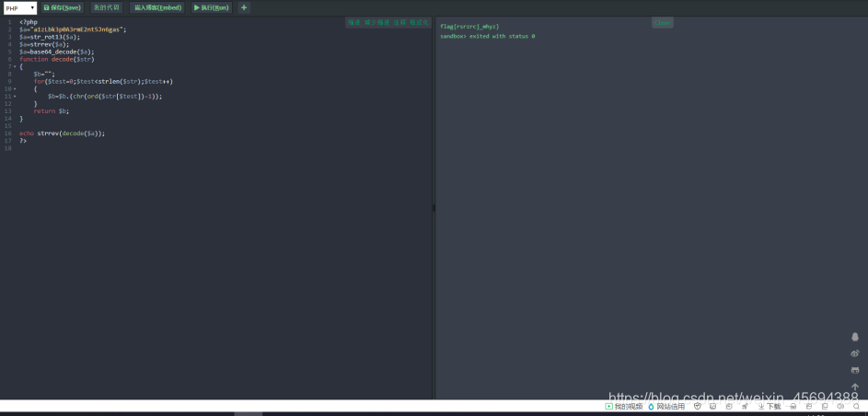The image size is (868, 416).
Task: Click the magnifier zoom icon in status bar
Action: (x=856, y=407)
